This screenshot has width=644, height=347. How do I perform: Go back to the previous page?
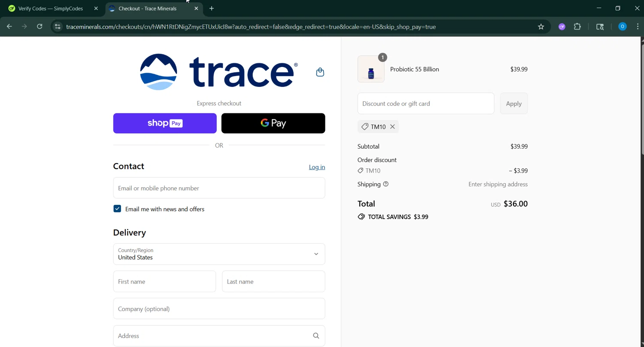(9, 27)
